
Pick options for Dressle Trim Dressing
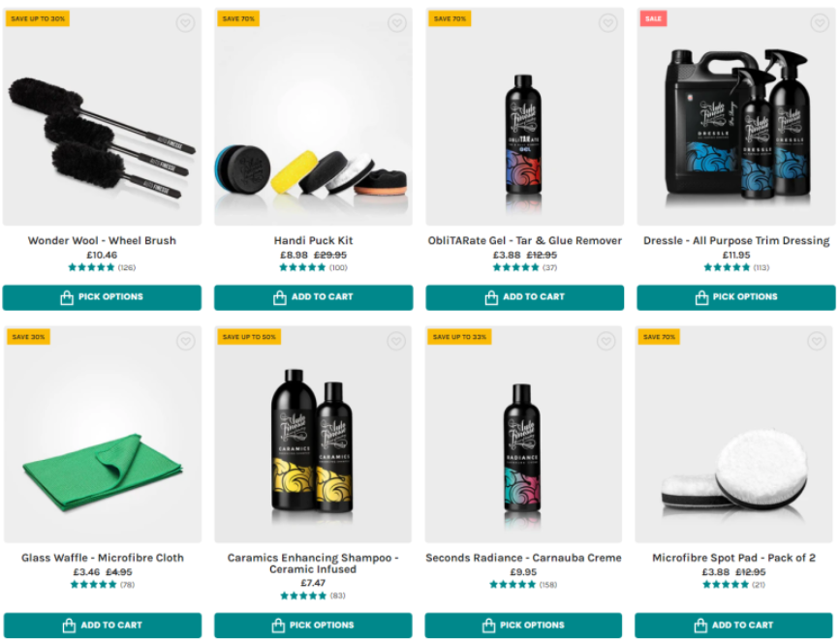tap(736, 297)
